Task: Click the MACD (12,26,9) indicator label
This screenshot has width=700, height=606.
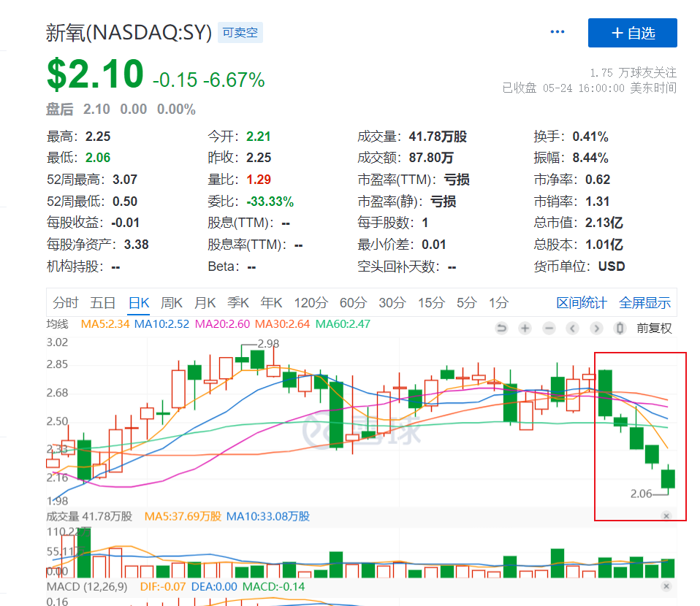Action: click(87, 586)
